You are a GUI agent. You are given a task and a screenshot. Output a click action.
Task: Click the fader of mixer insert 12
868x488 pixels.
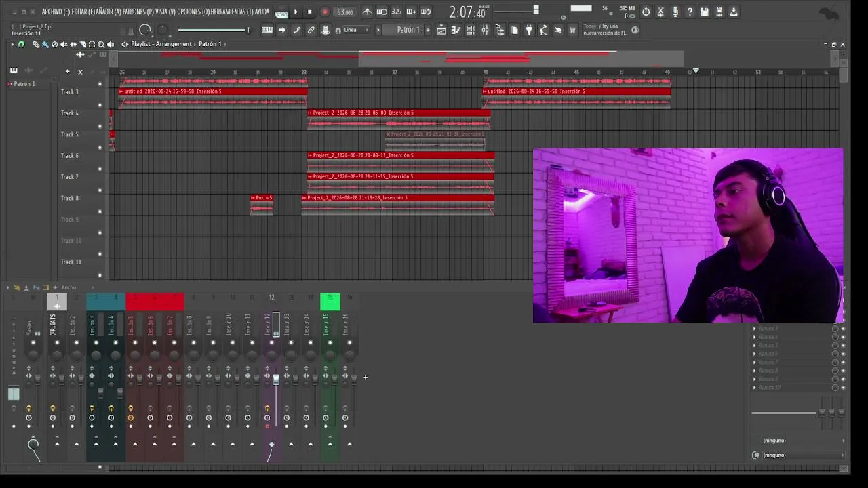coord(276,380)
